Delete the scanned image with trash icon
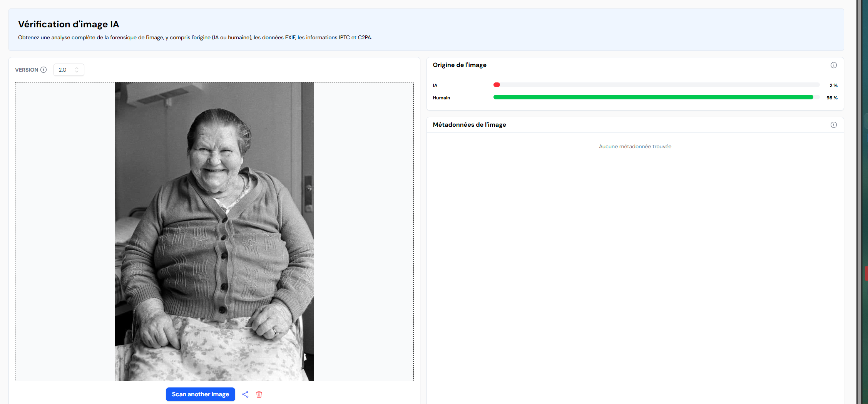 click(259, 394)
